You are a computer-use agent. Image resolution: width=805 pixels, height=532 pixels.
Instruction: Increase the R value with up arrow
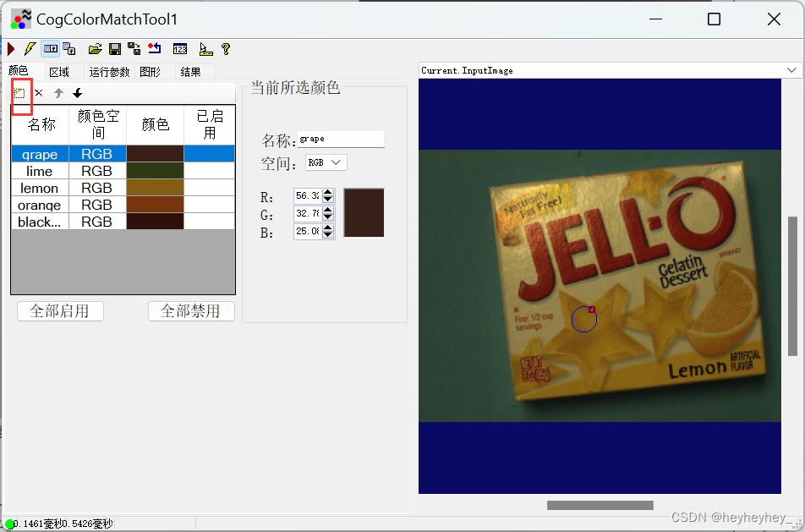(x=328, y=192)
